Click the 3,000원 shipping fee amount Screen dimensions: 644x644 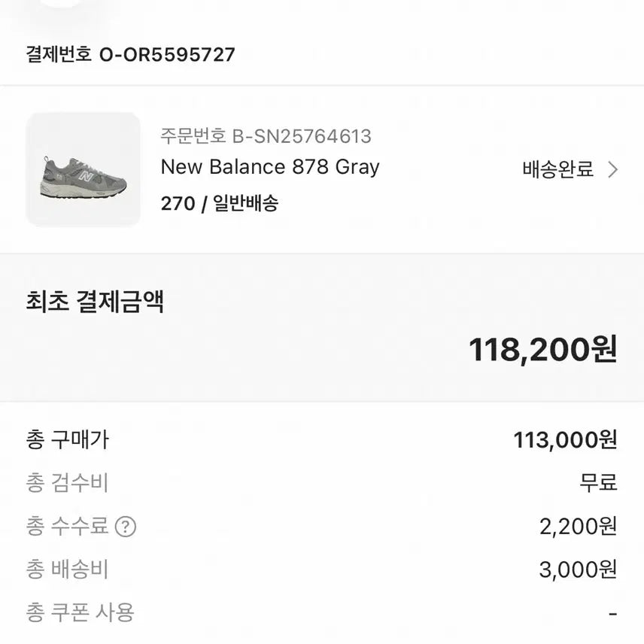[578, 570]
